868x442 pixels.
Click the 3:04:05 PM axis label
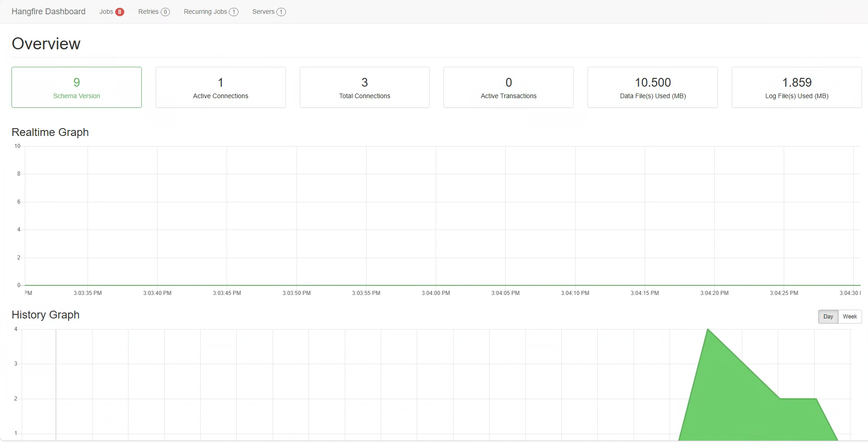tap(505, 293)
